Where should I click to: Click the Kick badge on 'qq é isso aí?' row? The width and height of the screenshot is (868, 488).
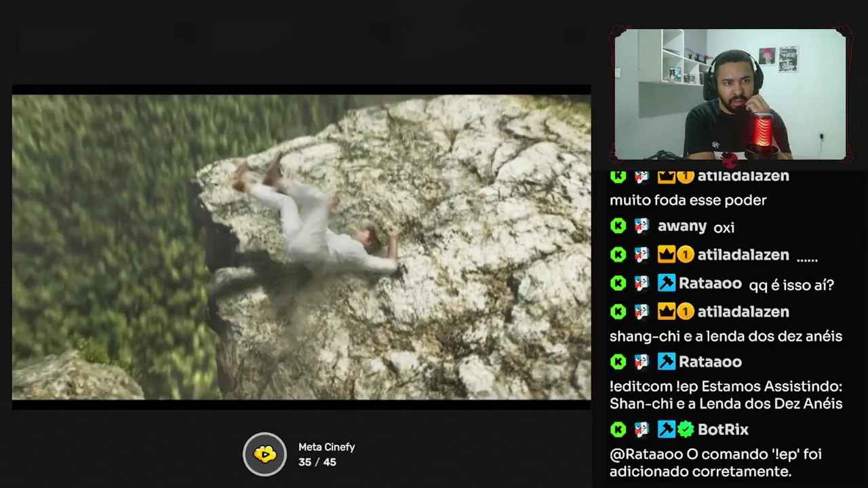click(x=618, y=283)
